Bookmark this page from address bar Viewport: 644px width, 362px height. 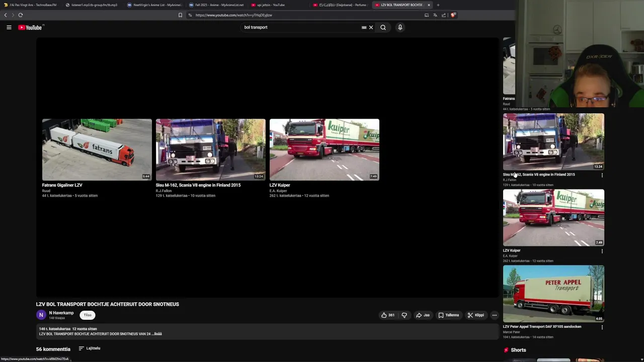180,15
